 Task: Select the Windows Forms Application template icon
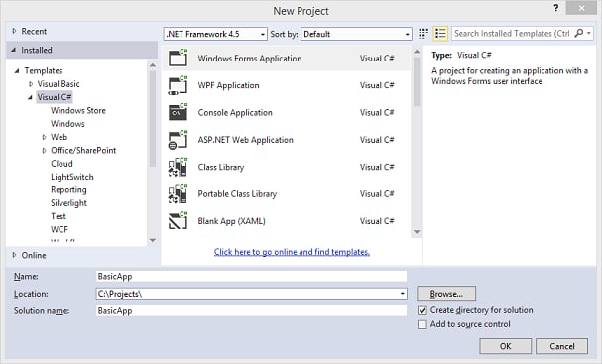click(179, 59)
